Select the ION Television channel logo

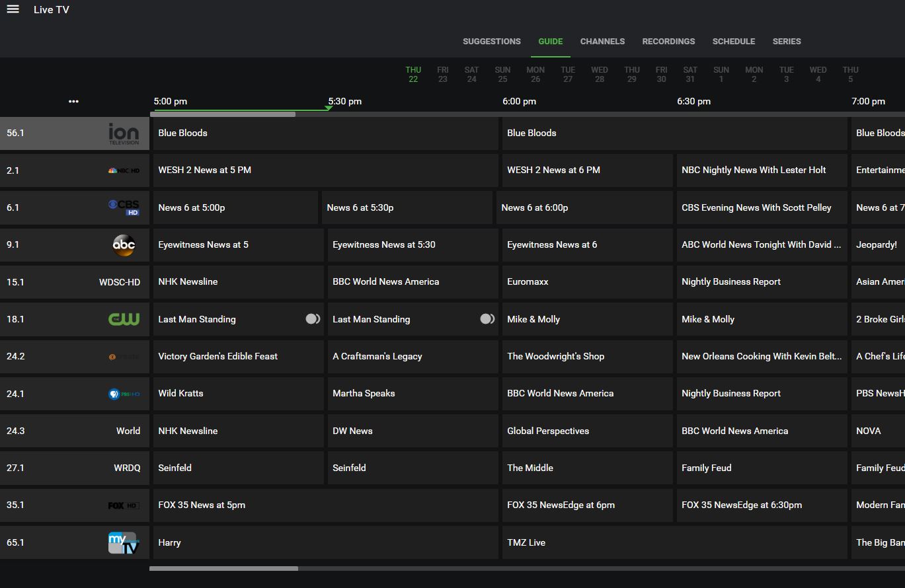(x=124, y=133)
